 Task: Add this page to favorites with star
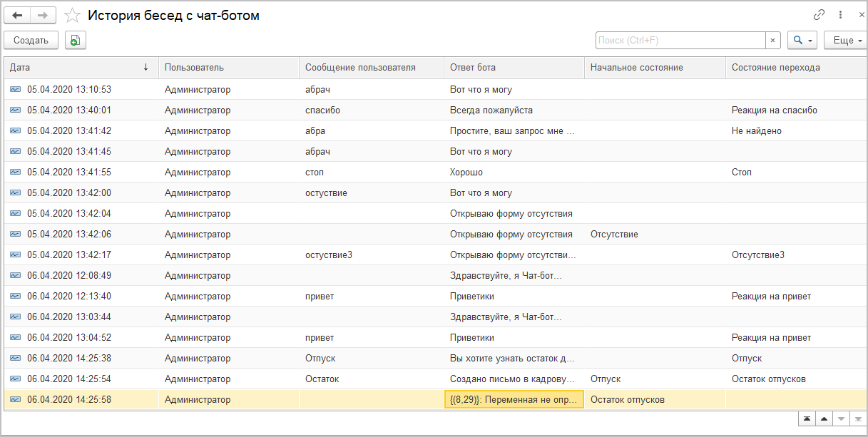(x=72, y=15)
